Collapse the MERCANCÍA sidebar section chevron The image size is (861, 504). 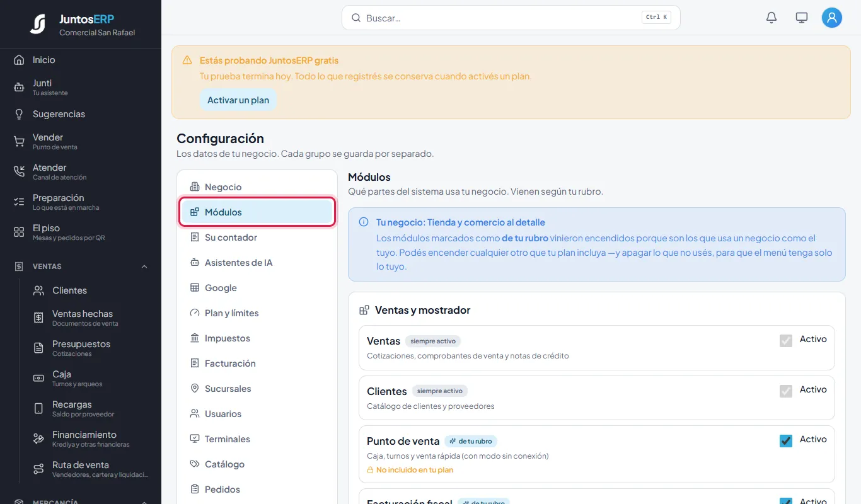(x=144, y=501)
